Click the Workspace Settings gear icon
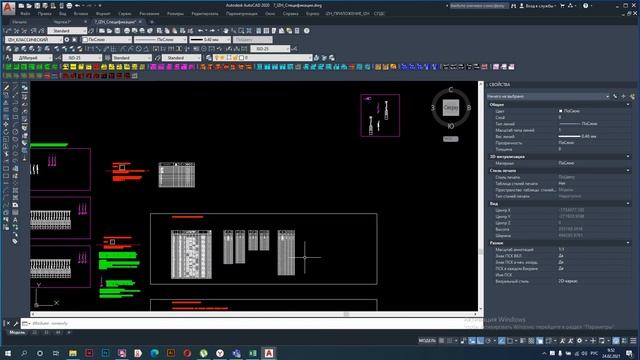 [67, 40]
